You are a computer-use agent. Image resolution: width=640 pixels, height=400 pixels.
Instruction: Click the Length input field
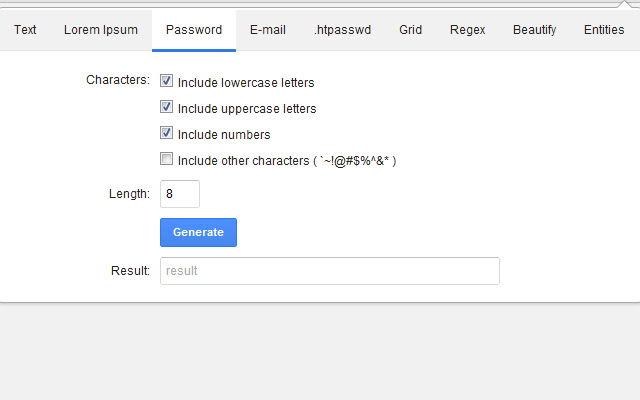point(180,194)
